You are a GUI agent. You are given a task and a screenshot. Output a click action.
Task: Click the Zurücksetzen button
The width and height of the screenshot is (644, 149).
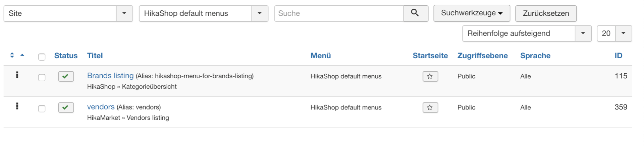pyautogui.click(x=546, y=13)
